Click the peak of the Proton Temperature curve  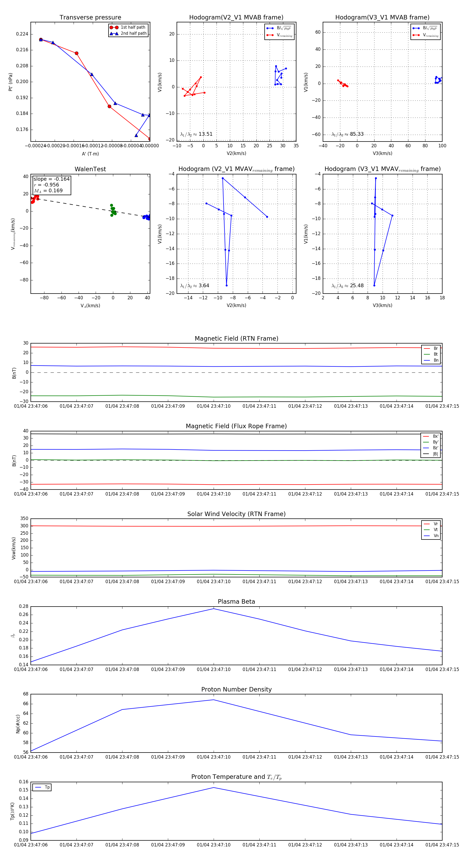[x=213, y=788]
